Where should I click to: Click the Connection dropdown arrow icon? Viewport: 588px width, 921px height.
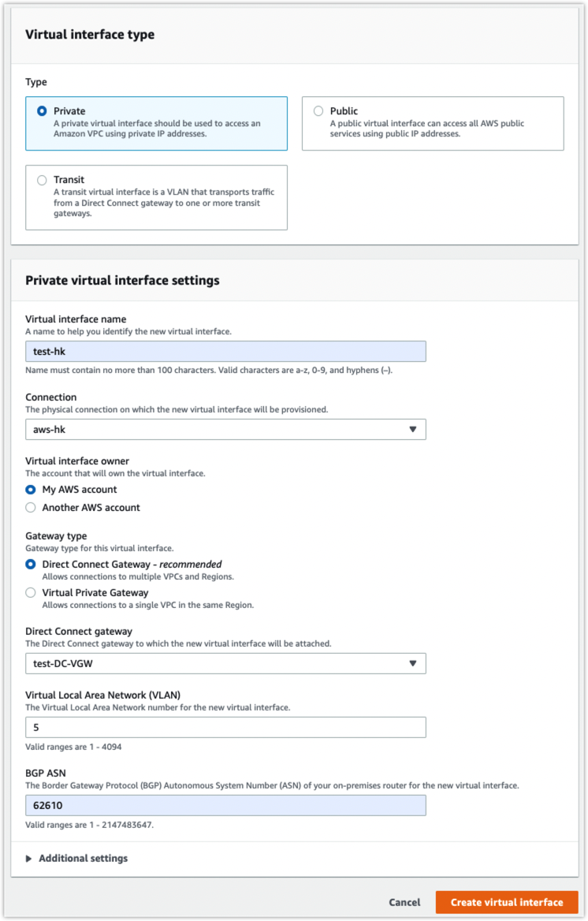pyautogui.click(x=413, y=430)
